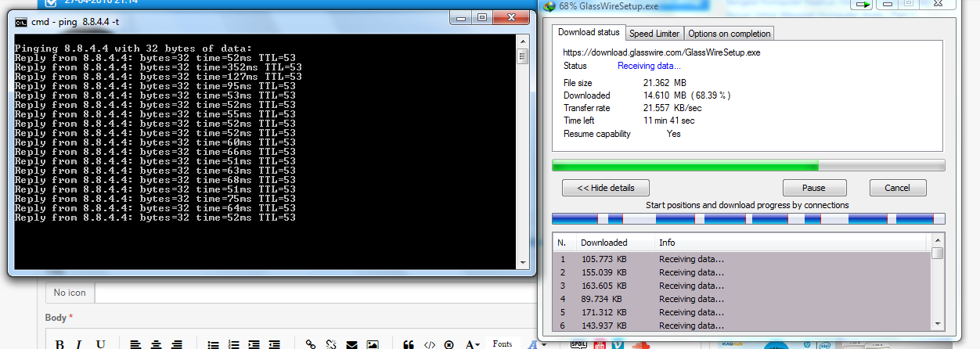Open the Options on completion tab

(730, 33)
